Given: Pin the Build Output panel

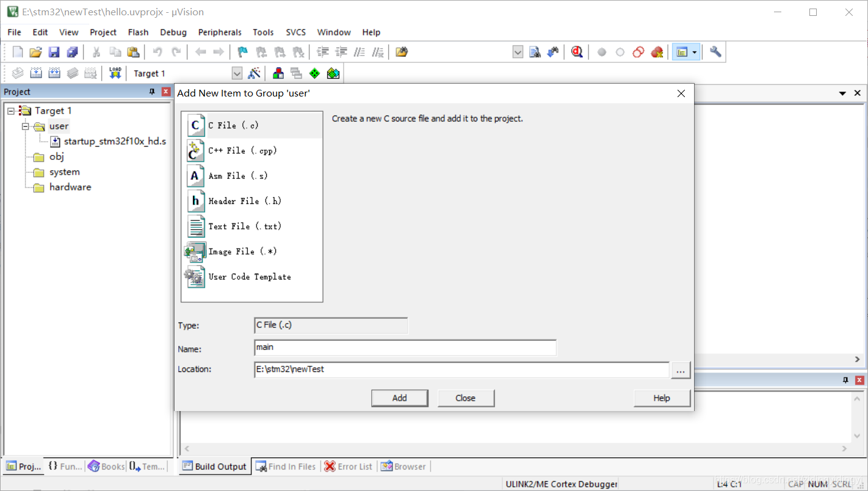Looking at the screenshot, I should tap(845, 380).
